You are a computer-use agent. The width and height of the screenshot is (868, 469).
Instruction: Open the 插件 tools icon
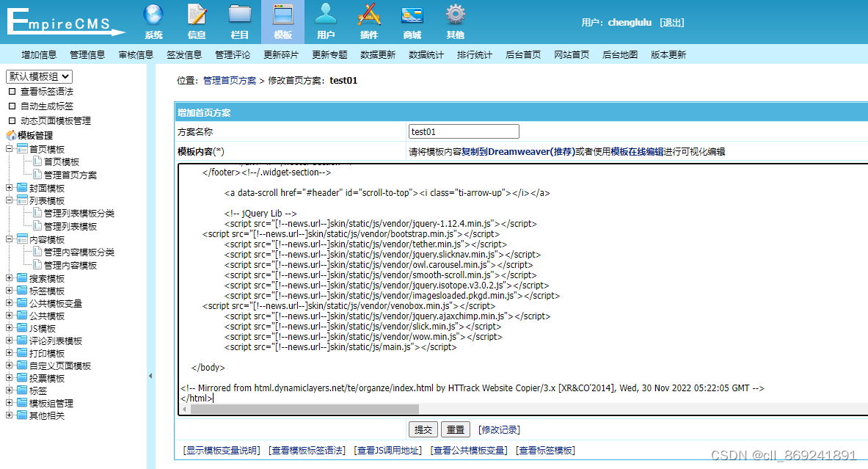(368, 15)
